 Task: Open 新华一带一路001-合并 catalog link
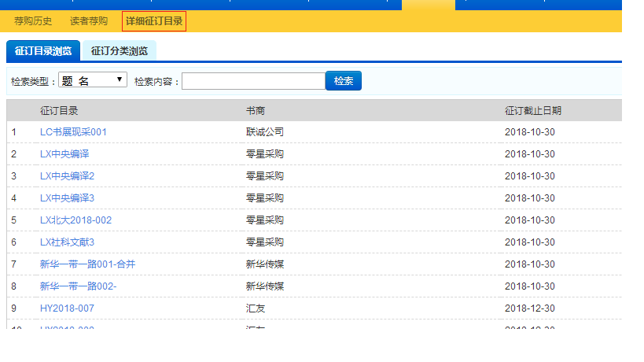(x=87, y=264)
